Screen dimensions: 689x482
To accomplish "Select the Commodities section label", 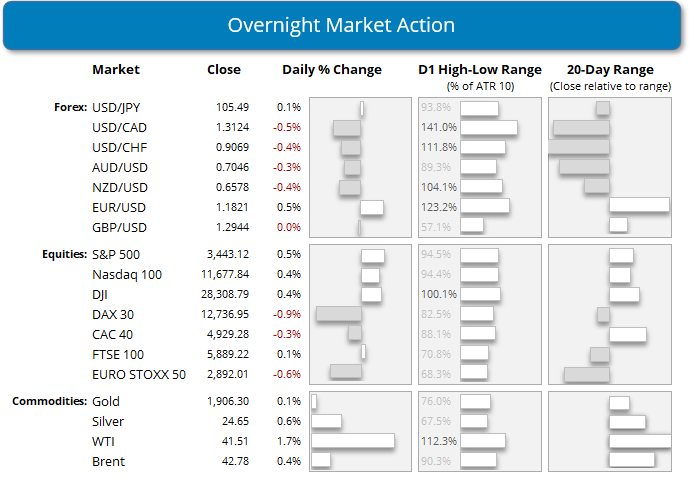I will tap(48, 402).
